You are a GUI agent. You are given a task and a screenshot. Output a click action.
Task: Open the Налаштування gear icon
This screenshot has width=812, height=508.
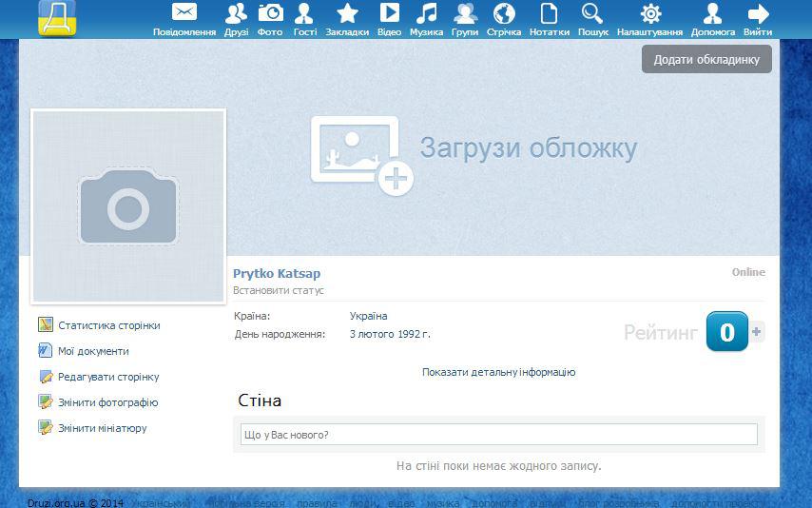pos(650,13)
